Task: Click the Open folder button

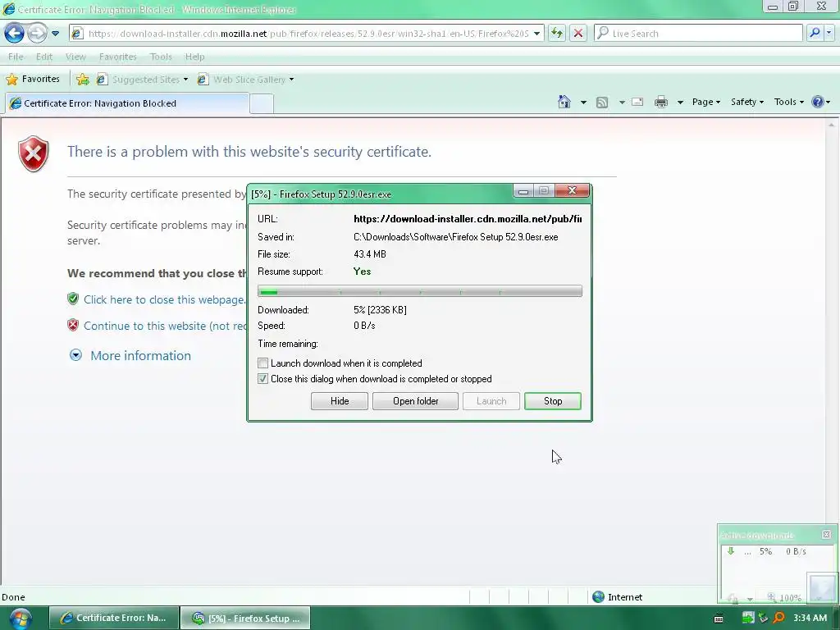Action: point(415,401)
